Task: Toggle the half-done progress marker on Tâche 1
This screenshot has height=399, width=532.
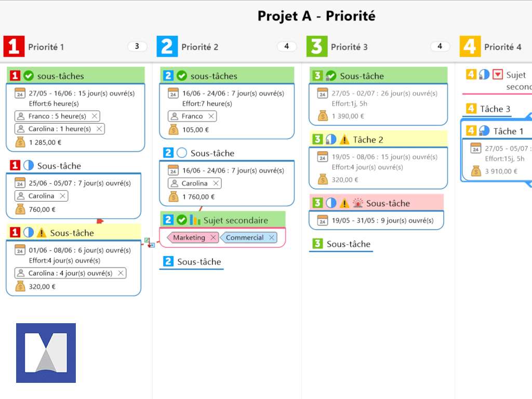Action: point(484,131)
